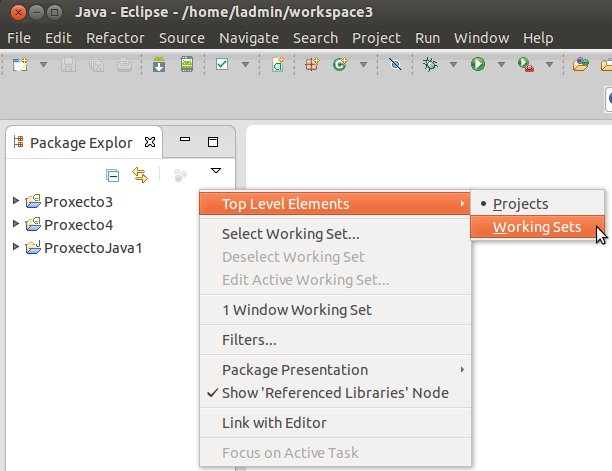Click the Save toolbar icon
612x471 pixels.
tap(68, 65)
